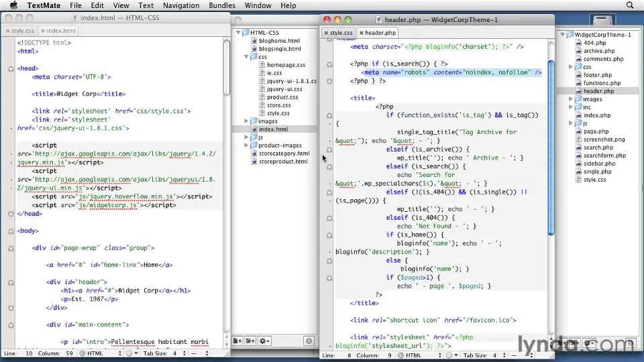Expand js folder in WidgetCorpTheme-1 drawer
The height and width of the screenshot is (362, 644).
point(571,123)
